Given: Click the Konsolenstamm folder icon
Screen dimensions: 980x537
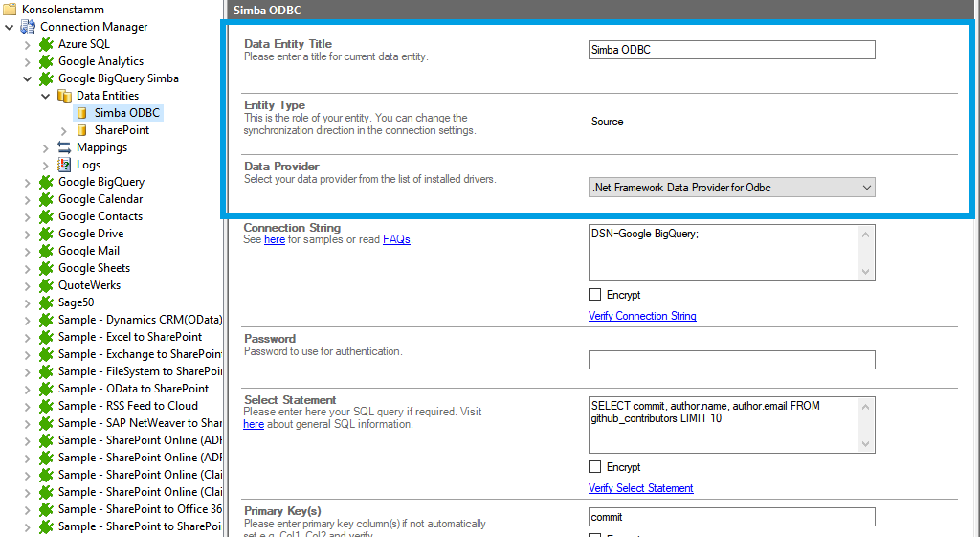Looking at the screenshot, I should point(11,10).
